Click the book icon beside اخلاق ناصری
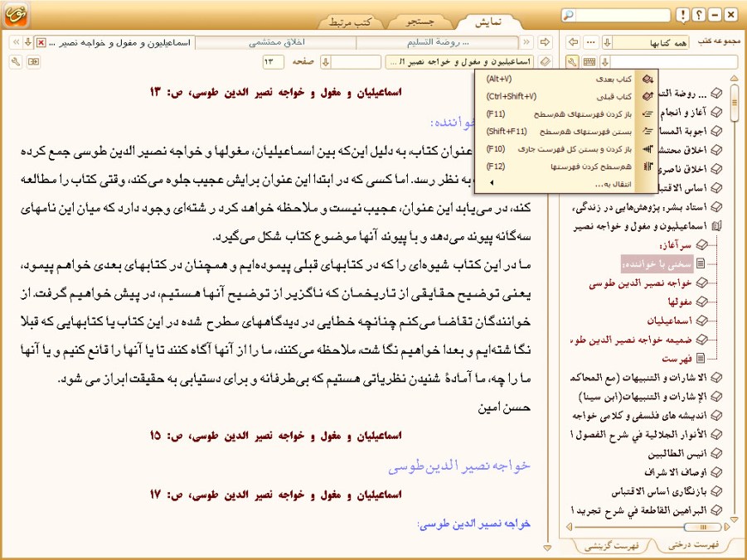Screen dimensions: 747x560 (x=716, y=168)
